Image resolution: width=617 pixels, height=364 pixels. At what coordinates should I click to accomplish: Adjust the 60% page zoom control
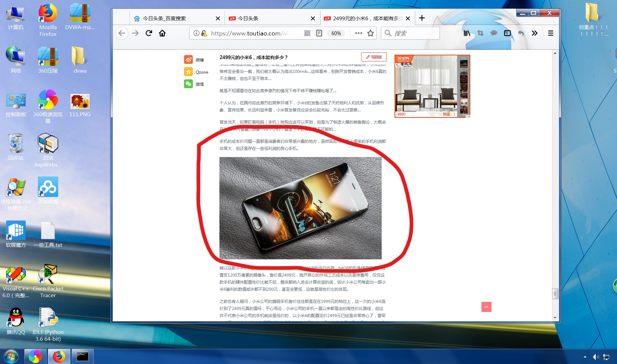[x=336, y=33]
